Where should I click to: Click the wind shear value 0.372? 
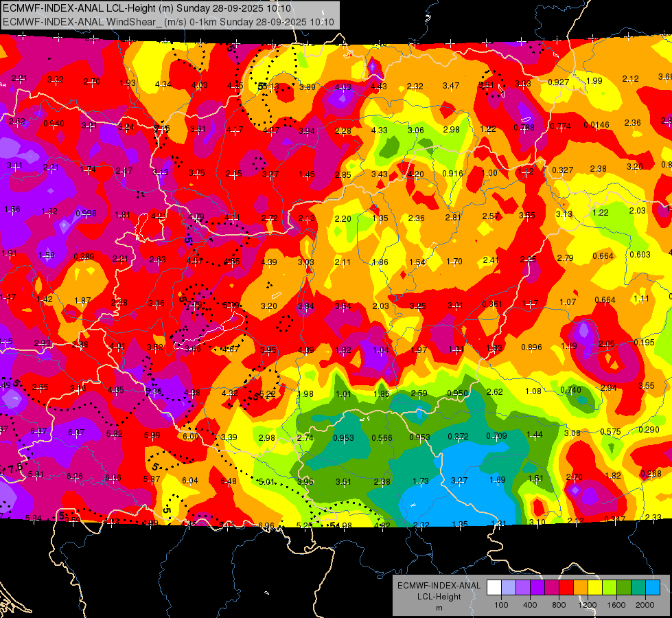(x=458, y=436)
